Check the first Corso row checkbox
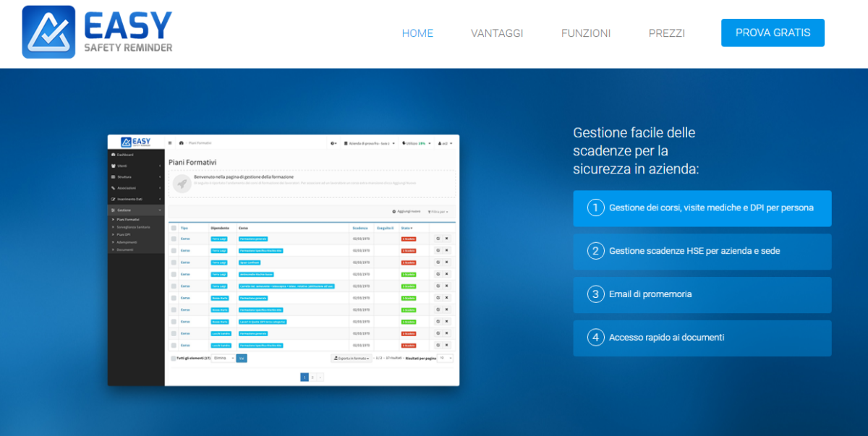 (x=174, y=239)
